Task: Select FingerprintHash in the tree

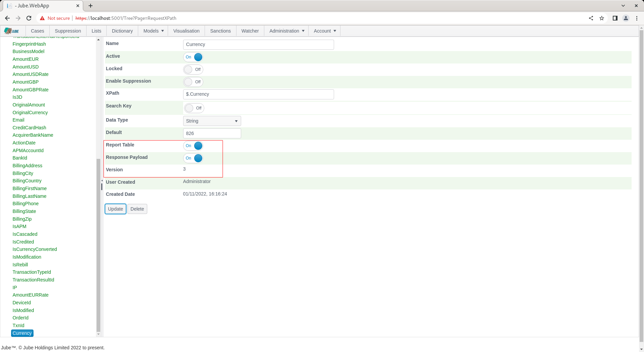Action: 29,44
